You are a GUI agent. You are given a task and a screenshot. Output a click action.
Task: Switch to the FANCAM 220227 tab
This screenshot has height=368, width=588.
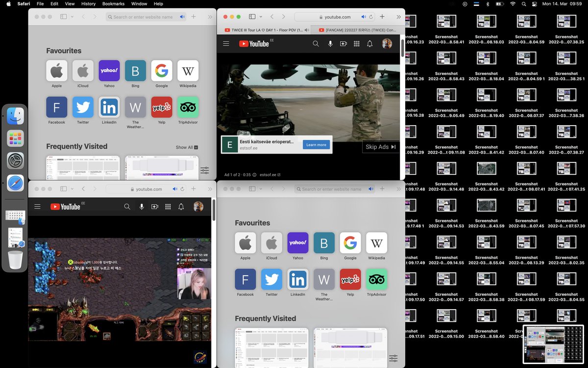pyautogui.click(x=358, y=30)
